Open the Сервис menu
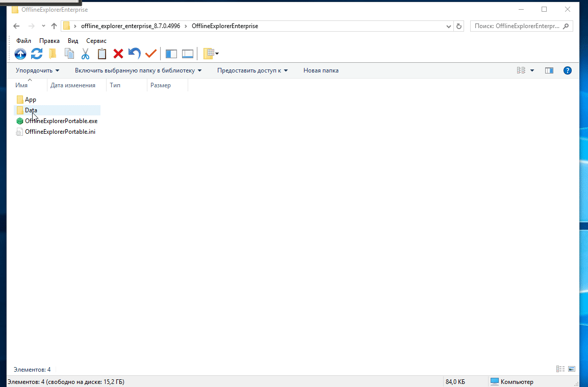The width and height of the screenshot is (588, 387). pyautogui.click(x=96, y=40)
